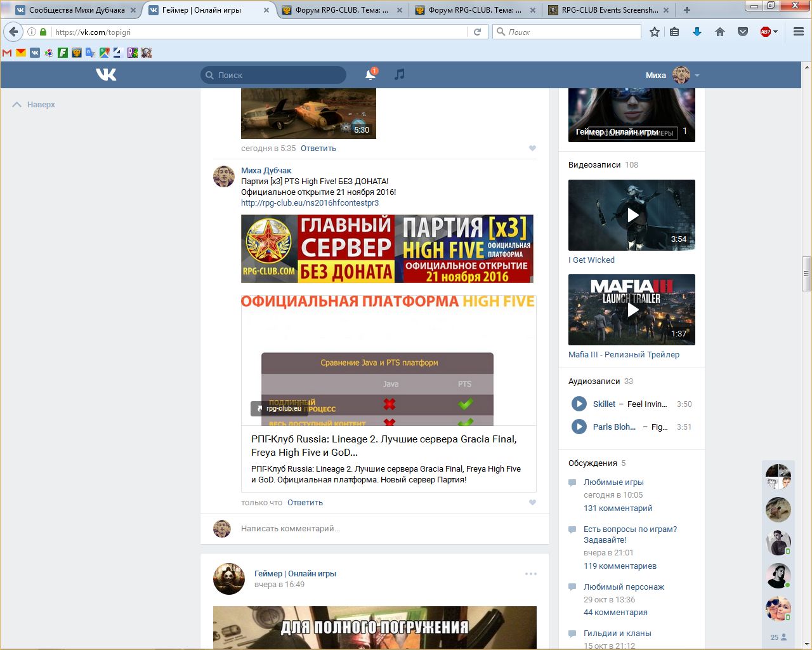Expand the Миха profile dropdown
The width and height of the screenshot is (812, 650).
point(697,76)
